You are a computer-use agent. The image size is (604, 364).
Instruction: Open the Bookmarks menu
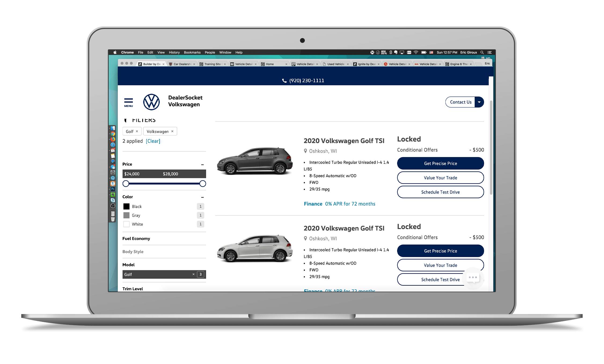coord(192,53)
